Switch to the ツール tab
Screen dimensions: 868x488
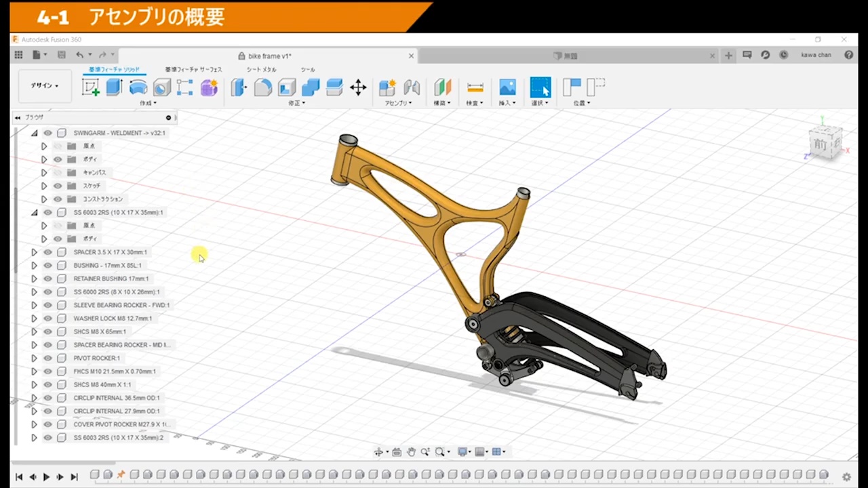(308, 69)
